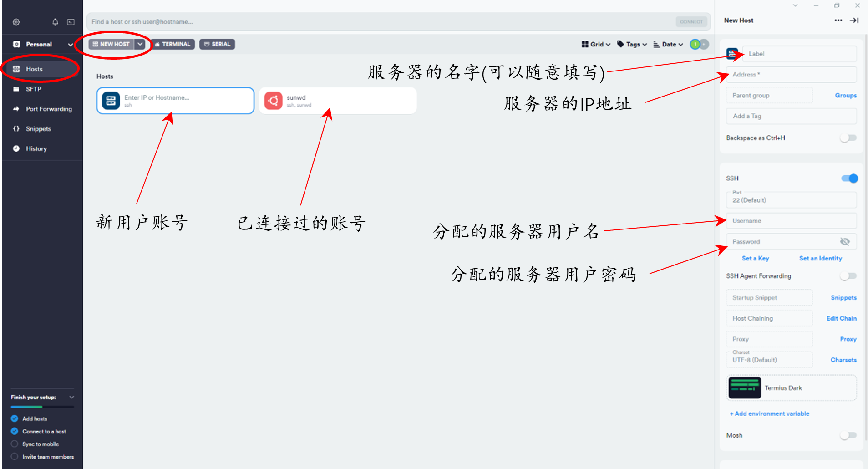Viewport: 868px width, 469px height.
Task: Toggle Backspace as Ctrl+H
Action: [x=848, y=138]
